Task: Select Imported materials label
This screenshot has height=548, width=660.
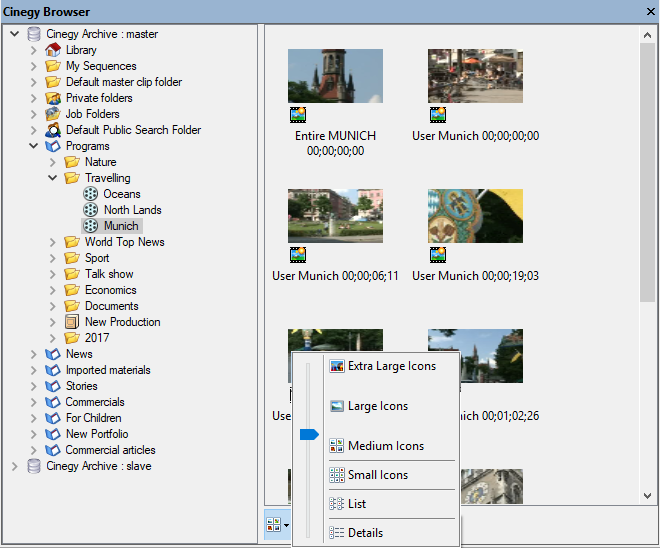Action: coord(108,370)
